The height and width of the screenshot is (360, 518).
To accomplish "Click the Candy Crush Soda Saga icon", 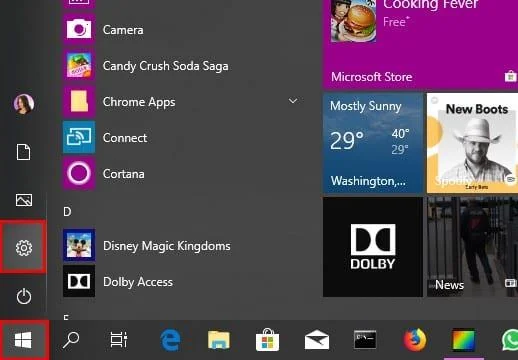I will [79, 66].
